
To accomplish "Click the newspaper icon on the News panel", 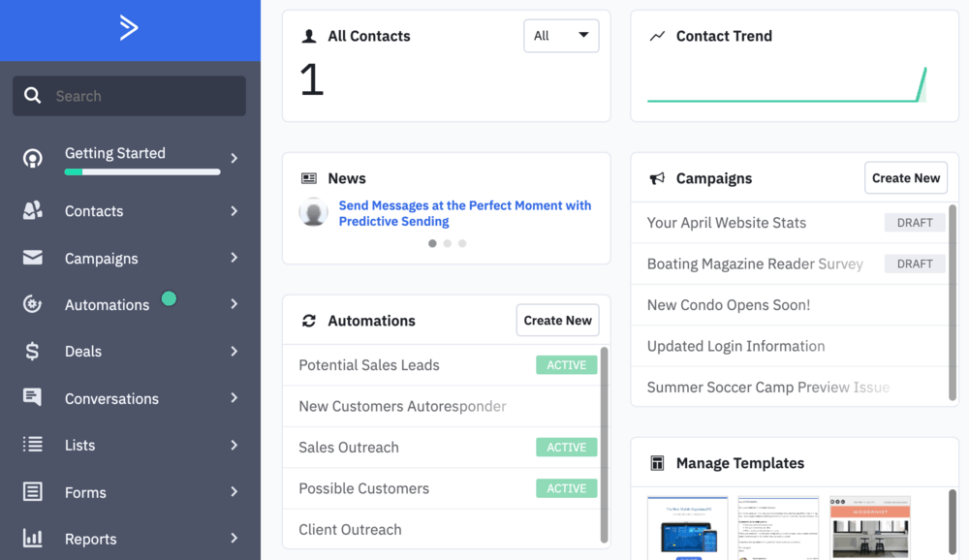I will pos(309,178).
